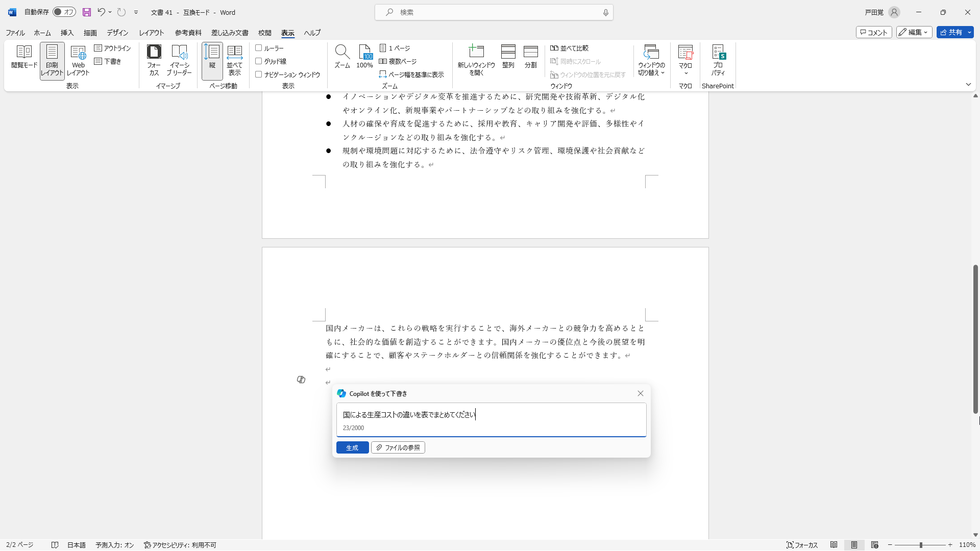Open the References (参考資料) tab
The image size is (980, 551).
click(188, 33)
